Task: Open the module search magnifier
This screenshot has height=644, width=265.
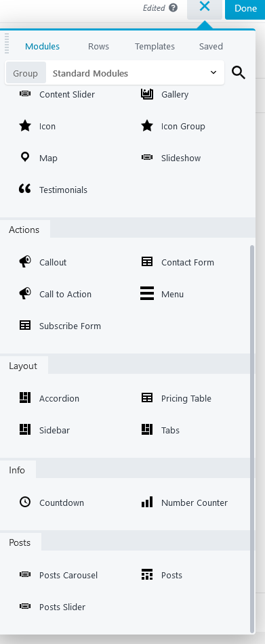Action: [239, 72]
